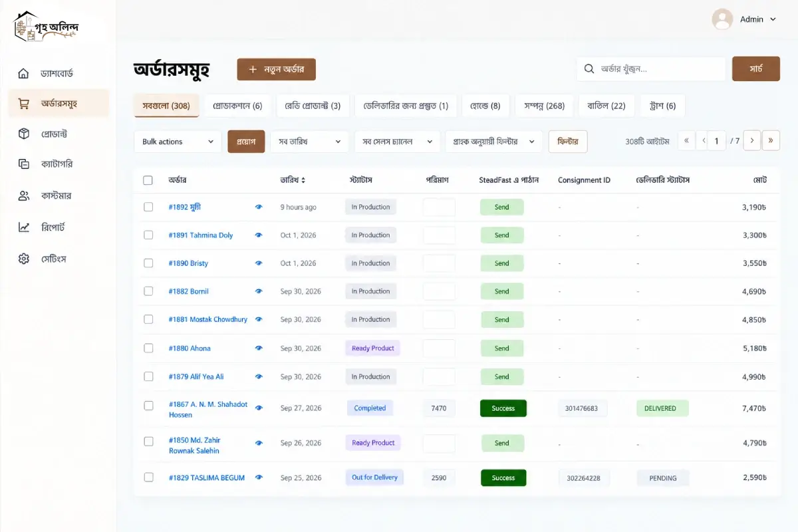
Task: Click the গৃহ অলিন্দ logo
Action: coord(47,27)
